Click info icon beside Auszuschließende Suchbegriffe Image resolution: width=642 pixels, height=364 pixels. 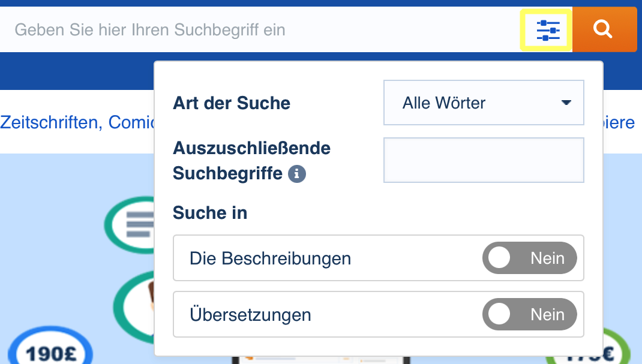point(297,175)
